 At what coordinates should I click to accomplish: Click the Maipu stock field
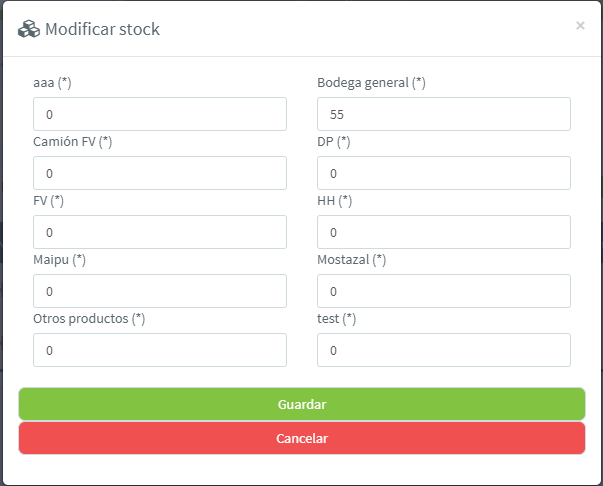click(160, 291)
